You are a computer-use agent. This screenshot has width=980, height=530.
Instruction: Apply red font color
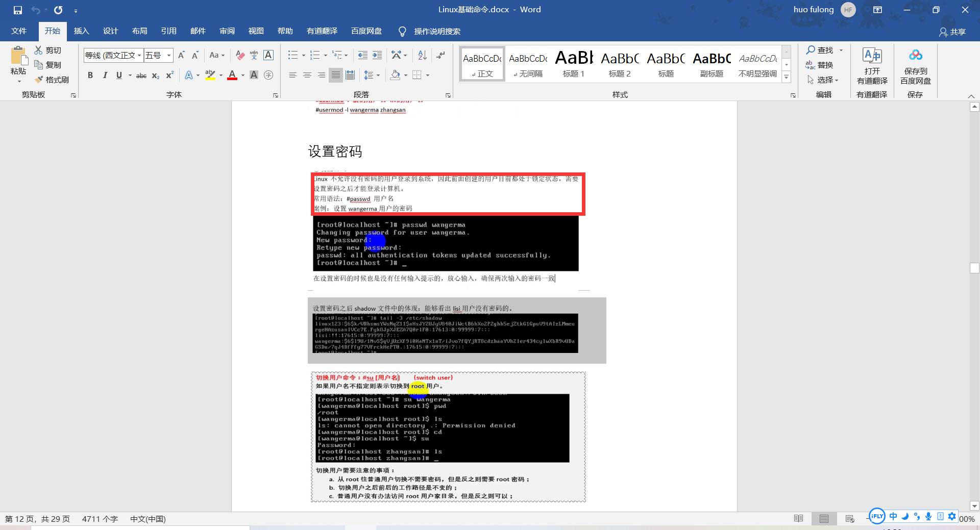point(232,75)
